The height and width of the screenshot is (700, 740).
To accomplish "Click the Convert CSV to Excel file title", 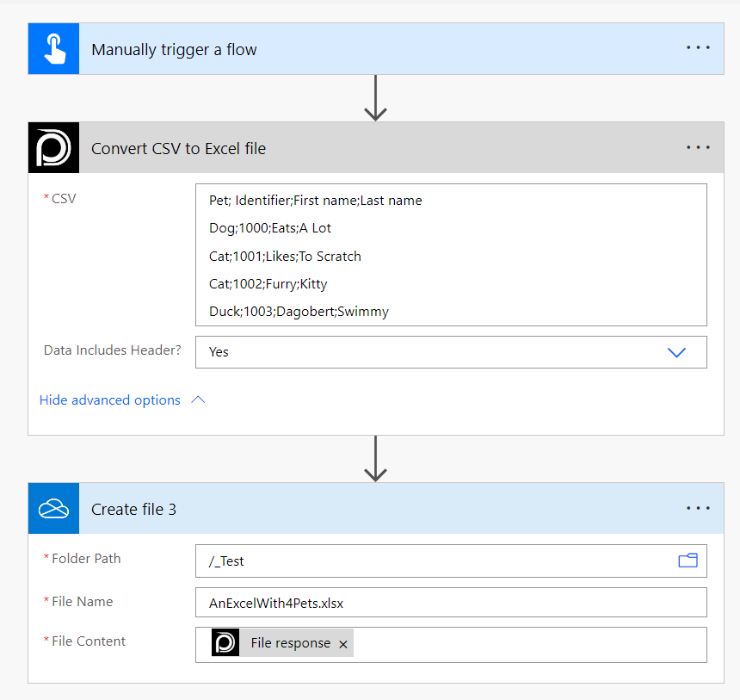I will pyautogui.click(x=178, y=148).
